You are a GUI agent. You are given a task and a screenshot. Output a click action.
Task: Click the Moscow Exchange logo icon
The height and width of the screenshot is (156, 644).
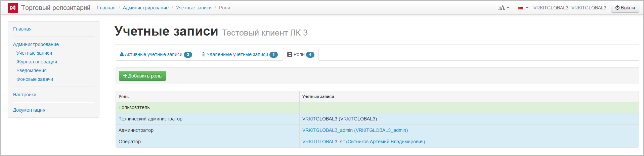[13, 8]
